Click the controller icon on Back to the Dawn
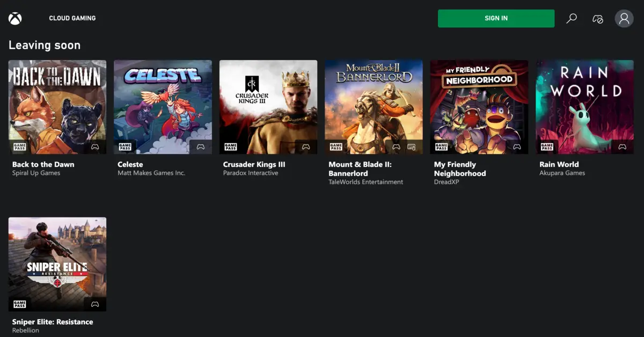Screen dimensions: 644x337 coord(95,147)
